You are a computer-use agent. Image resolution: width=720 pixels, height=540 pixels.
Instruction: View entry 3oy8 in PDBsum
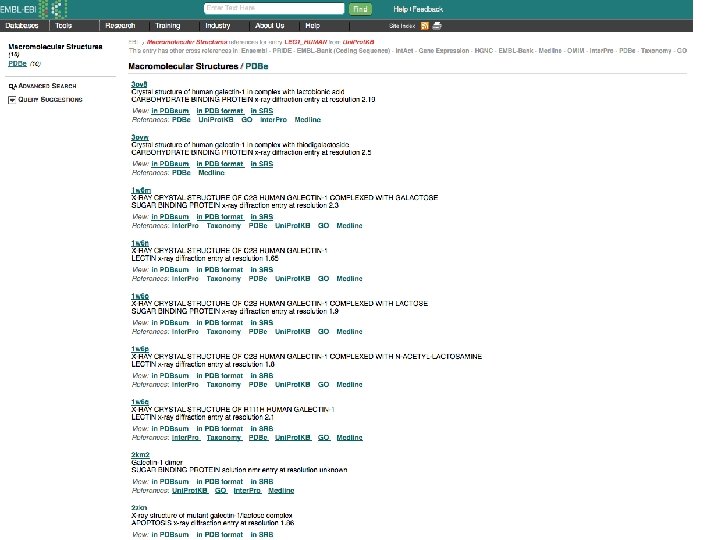[x=170, y=111]
